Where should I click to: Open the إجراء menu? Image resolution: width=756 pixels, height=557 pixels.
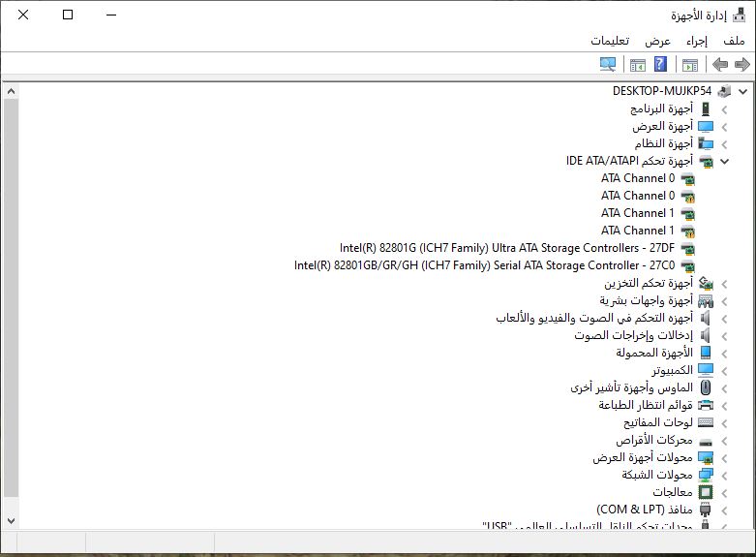[x=697, y=41]
